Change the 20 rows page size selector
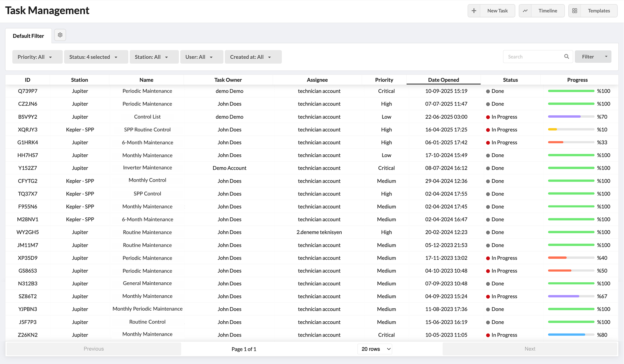624x364 pixels. point(375,349)
